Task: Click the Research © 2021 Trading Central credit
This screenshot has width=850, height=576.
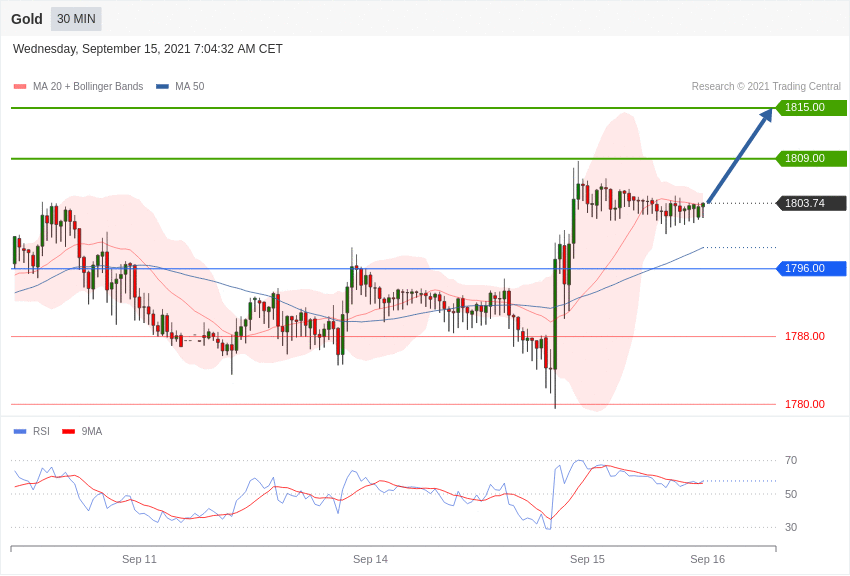Action: pyautogui.click(x=766, y=87)
